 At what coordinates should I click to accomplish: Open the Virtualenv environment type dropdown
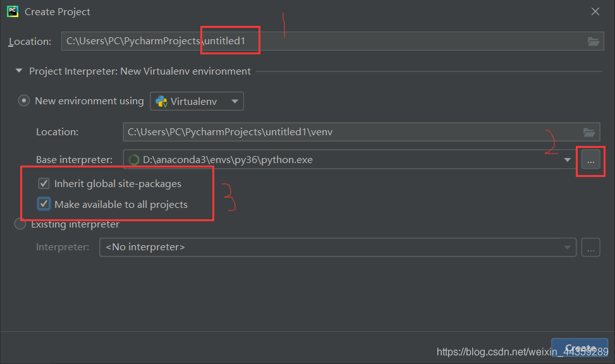tap(197, 101)
